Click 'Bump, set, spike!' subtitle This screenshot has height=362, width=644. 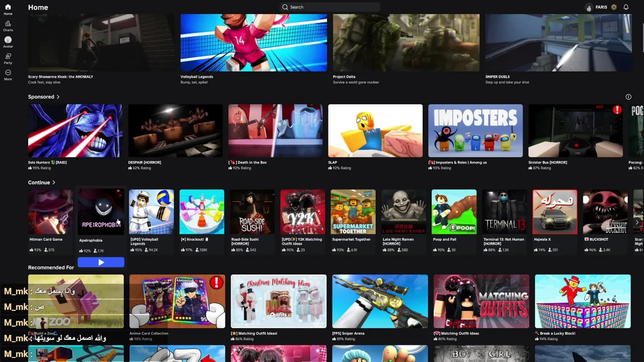[194, 82]
